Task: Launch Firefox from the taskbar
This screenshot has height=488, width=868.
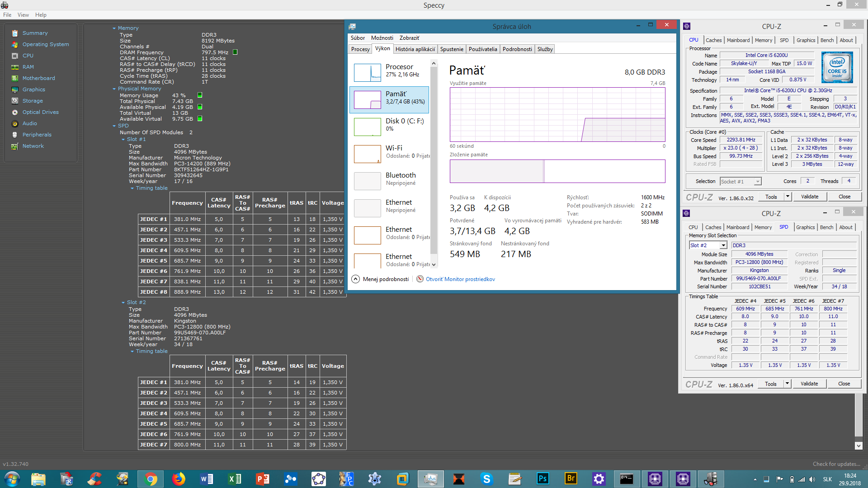Action: [179, 479]
